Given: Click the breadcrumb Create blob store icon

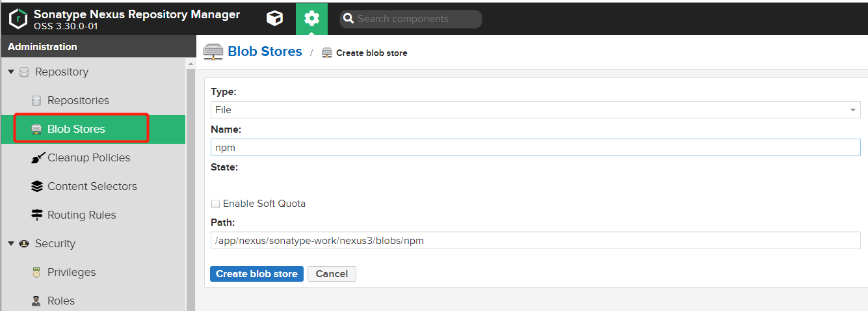Looking at the screenshot, I should click(327, 53).
